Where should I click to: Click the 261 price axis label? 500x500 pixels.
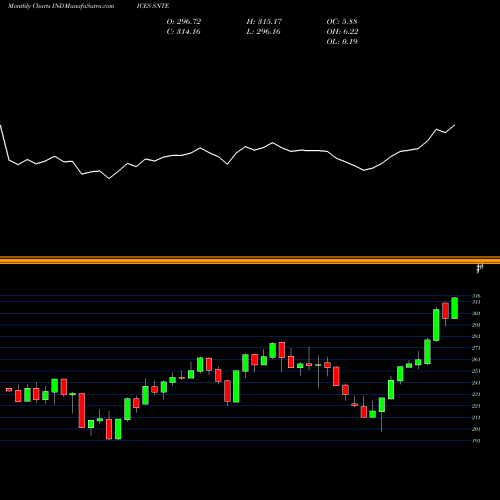pos(476,359)
